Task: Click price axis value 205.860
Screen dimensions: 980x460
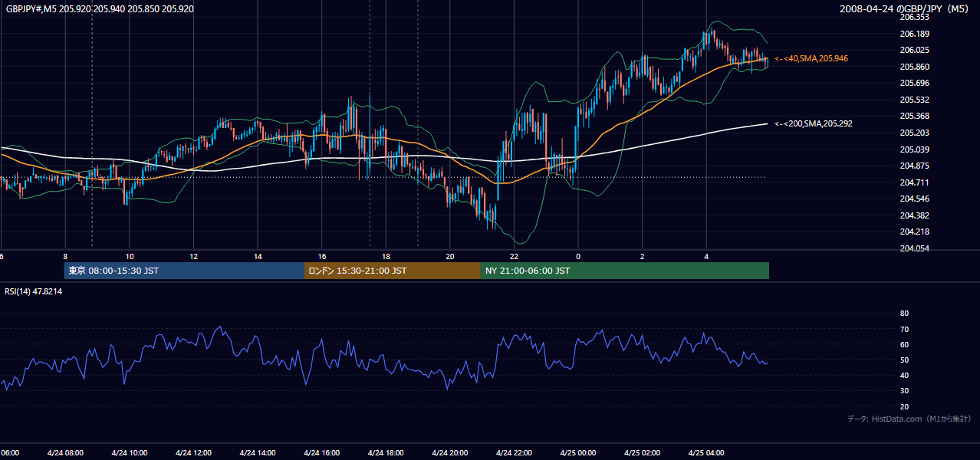Action: [x=914, y=67]
